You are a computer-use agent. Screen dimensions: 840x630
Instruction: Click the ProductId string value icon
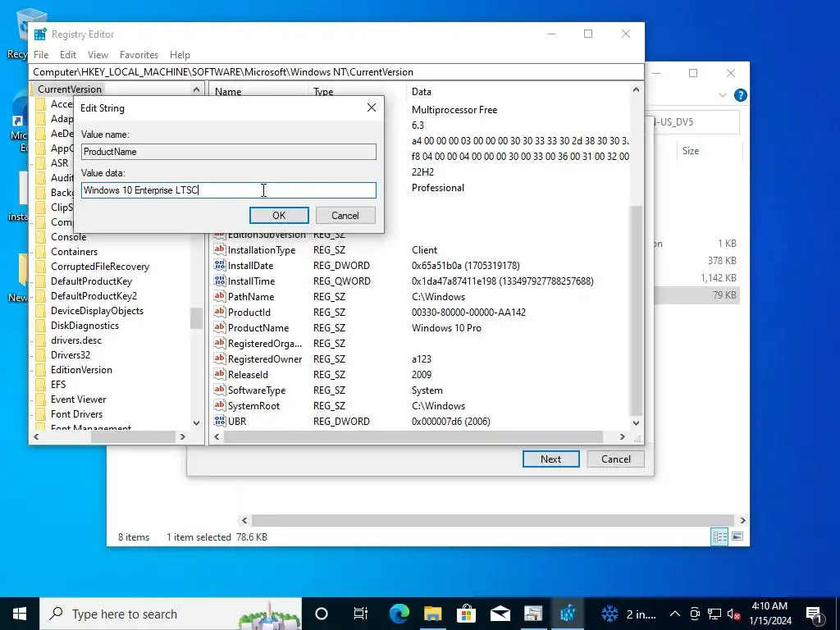point(220,312)
